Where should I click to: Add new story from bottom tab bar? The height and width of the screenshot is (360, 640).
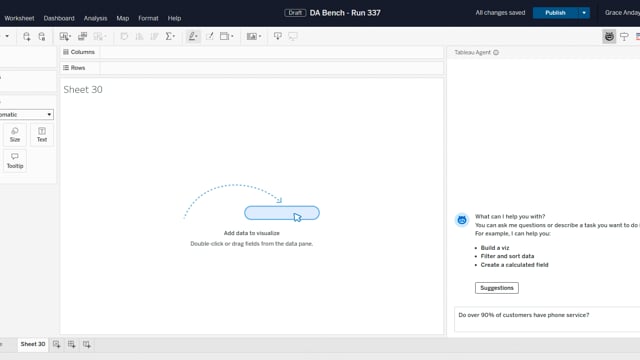click(x=87, y=344)
